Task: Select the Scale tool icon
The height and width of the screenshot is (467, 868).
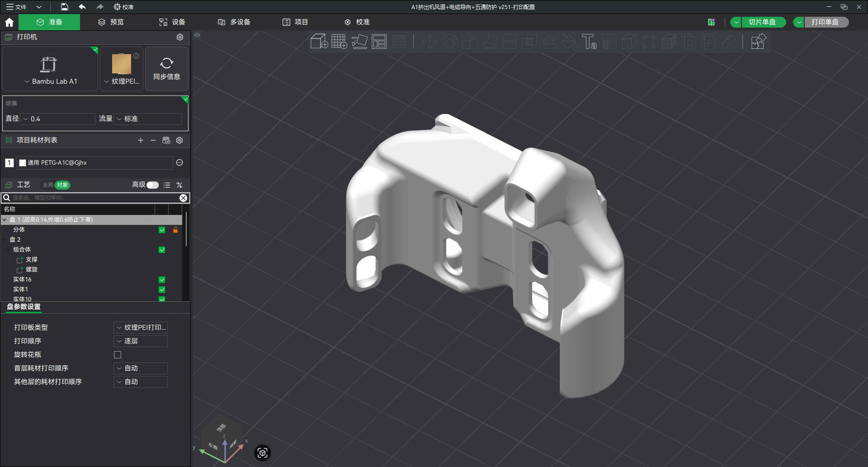Action: point(470,42)
